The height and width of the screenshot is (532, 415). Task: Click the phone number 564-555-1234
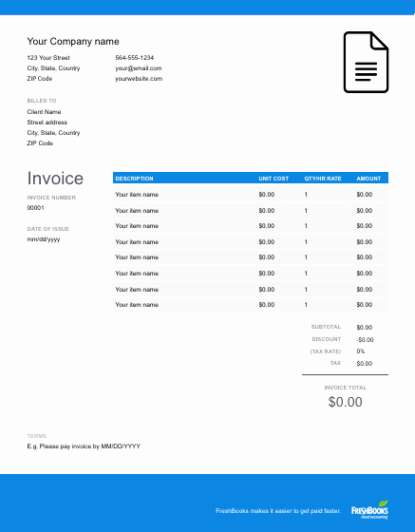(134, 58)
